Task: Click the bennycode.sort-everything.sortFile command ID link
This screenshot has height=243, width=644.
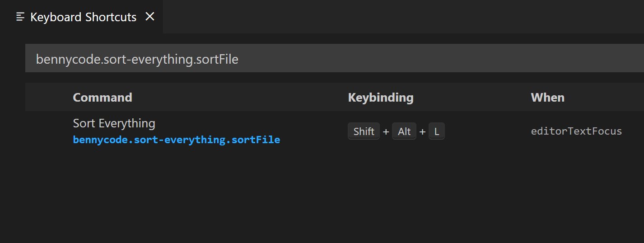Action: pos(177,140)
